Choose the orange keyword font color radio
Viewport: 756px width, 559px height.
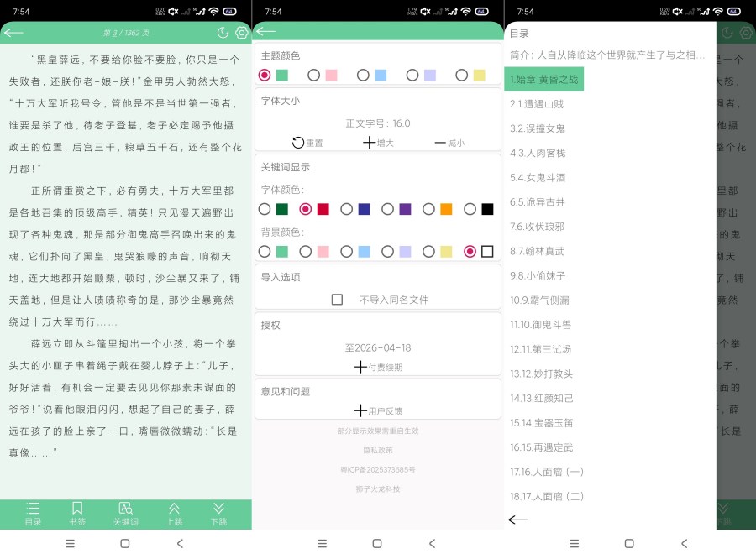coord(428,209)
